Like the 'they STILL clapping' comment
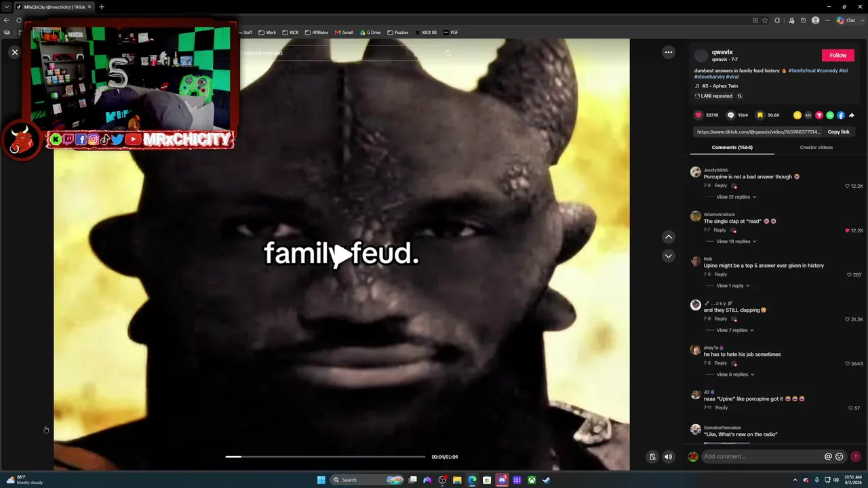This screenshot has height=488, width=868. coord(847,319)
